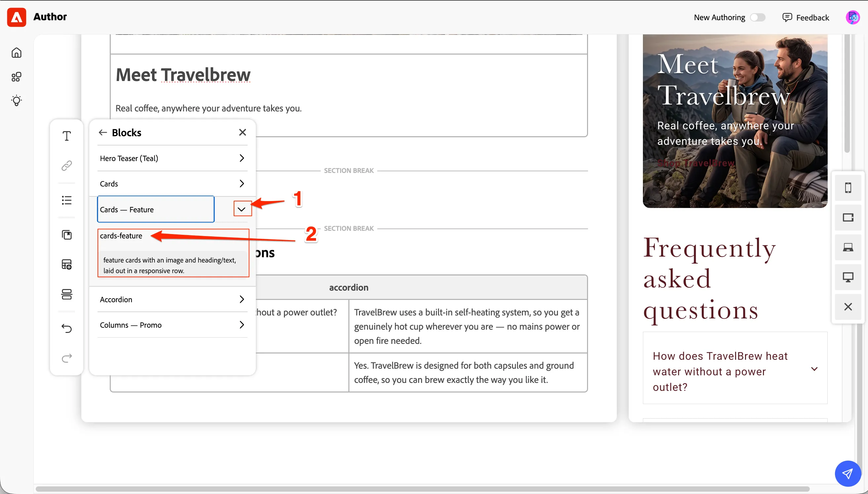This screenshot has height=494, width=868.
Task: Switch preview to desktop monitor view
Action: click(x=848, y=277)
